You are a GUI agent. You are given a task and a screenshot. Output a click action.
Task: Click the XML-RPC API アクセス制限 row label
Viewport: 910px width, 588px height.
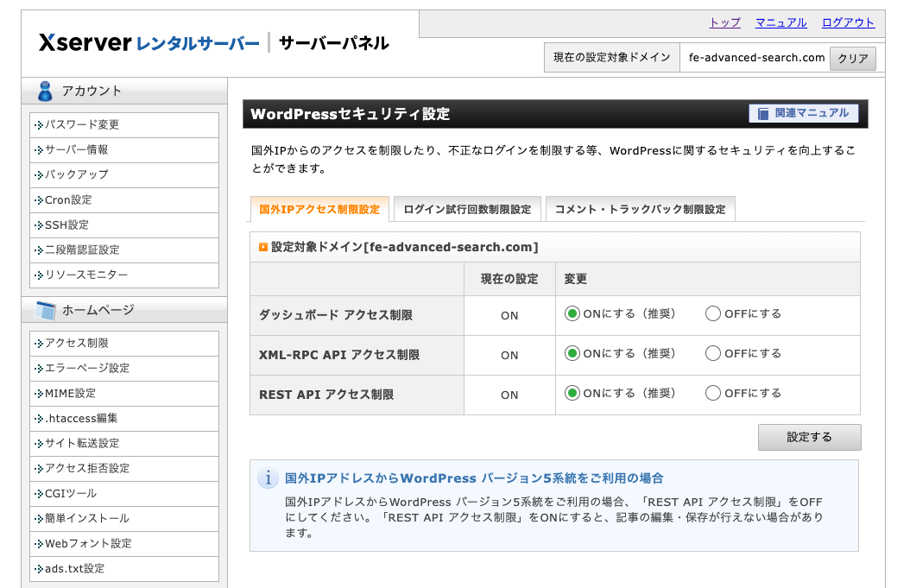[x=339, y=355]
